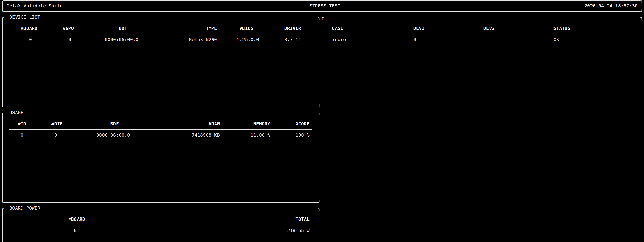The image size is (644, 242).
Task: Select the STRESS TEST header label
Action: coord(325,6)
